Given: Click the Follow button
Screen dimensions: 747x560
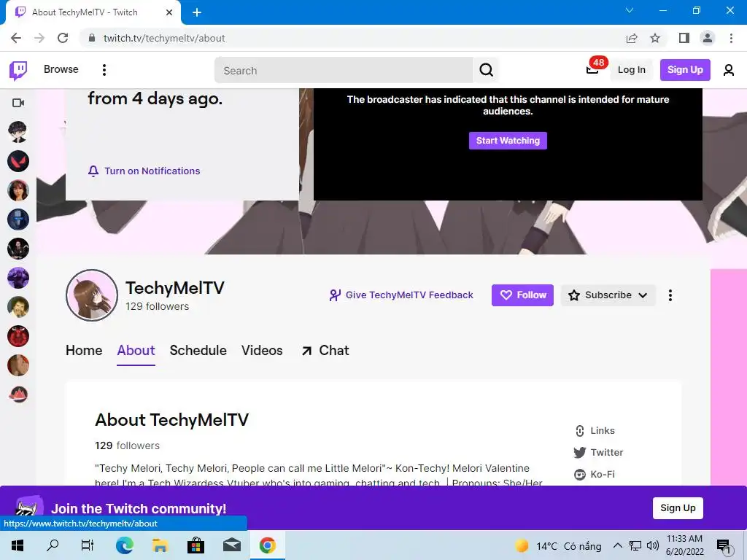Looking at the screenshot, I should pos(522,295).
